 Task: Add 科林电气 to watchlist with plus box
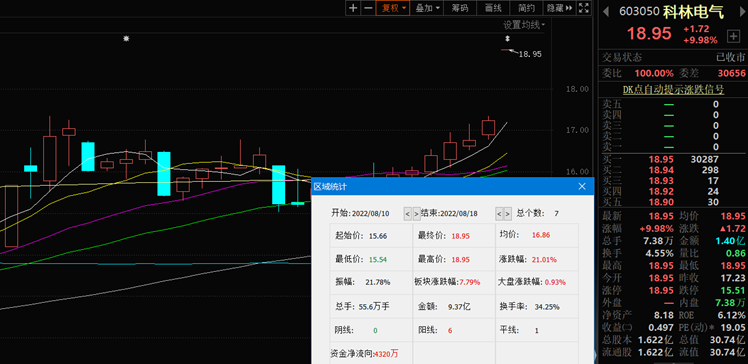point(732,36)
